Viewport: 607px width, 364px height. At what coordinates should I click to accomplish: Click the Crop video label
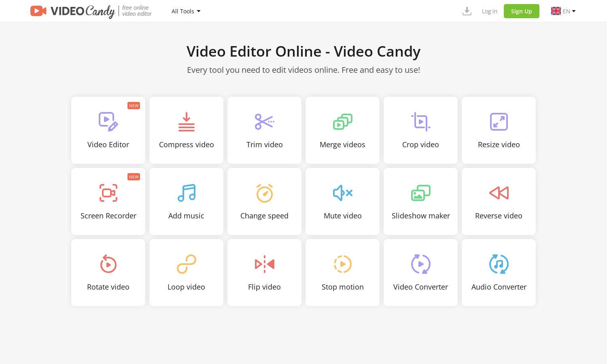click(421, 145)
